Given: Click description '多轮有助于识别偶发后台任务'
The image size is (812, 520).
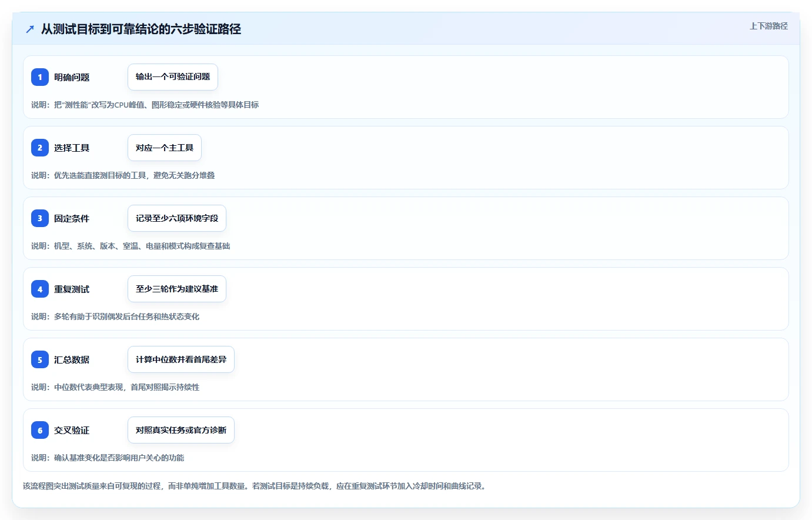Looking at the screenshot, I should click(115, 316).
